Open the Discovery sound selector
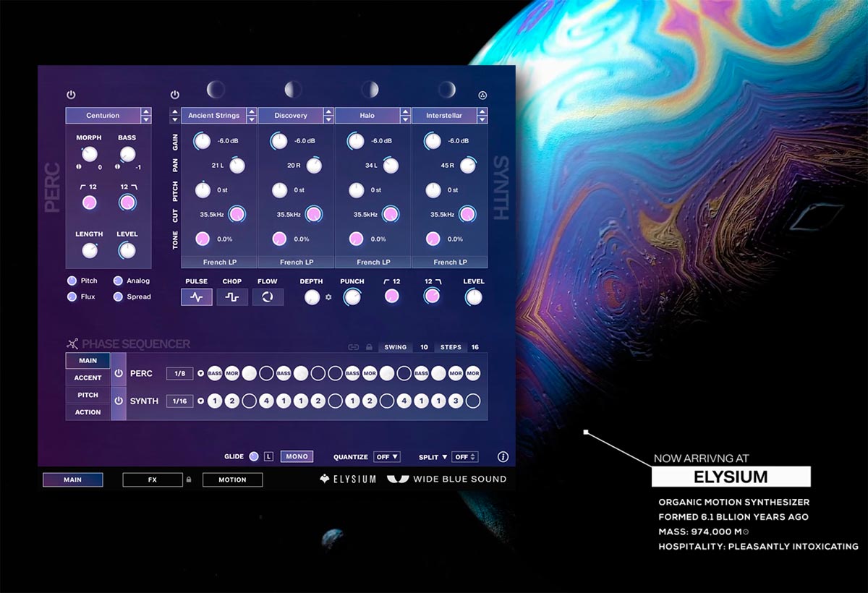The height and width of the screenshot is (593, 868). [x=291, y=116]
